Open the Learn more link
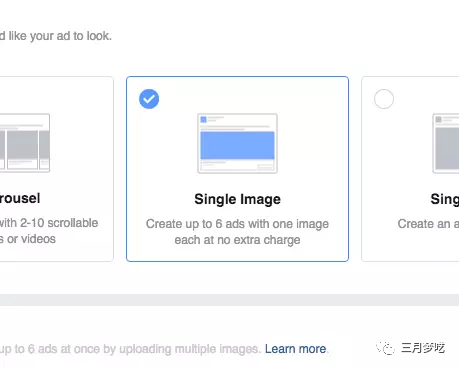This screenshot has height=368, width=459. (295, 349)
